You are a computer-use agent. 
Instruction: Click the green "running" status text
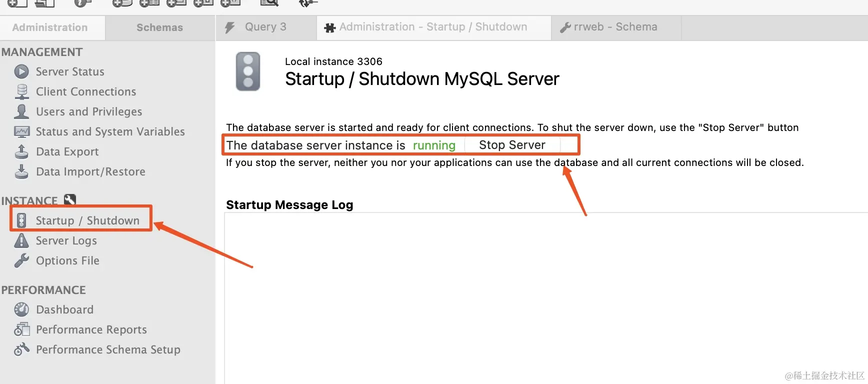434,145
